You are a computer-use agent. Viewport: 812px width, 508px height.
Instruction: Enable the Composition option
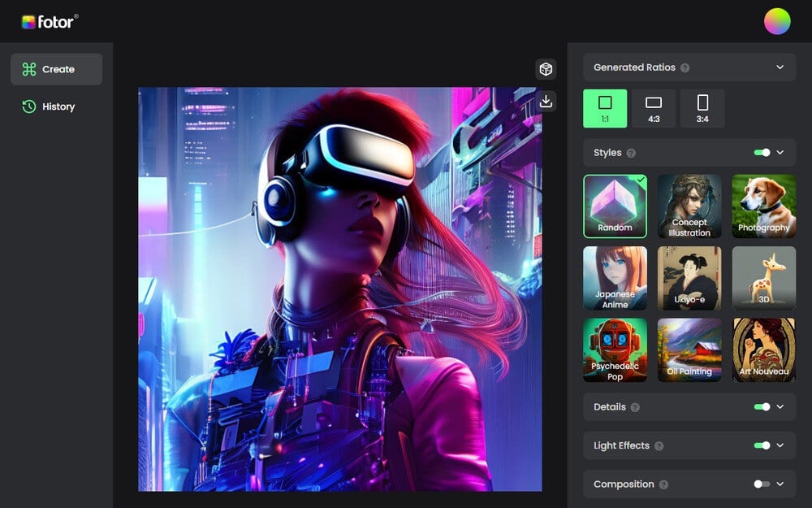pyautogui.click(x=762, y=484)
